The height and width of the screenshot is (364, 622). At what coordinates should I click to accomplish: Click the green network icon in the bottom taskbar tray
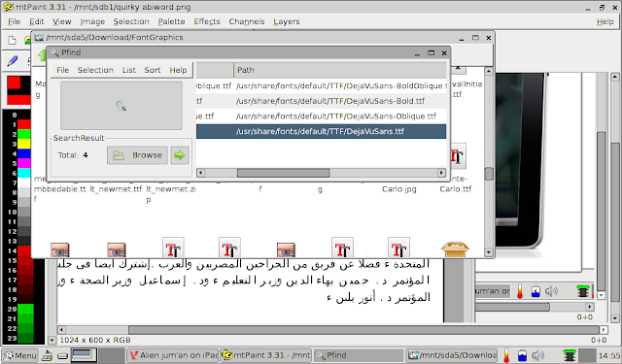(x=570, y=355)
